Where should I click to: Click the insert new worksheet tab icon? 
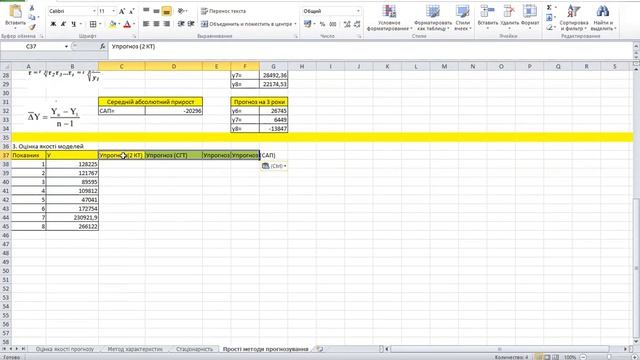320,349
